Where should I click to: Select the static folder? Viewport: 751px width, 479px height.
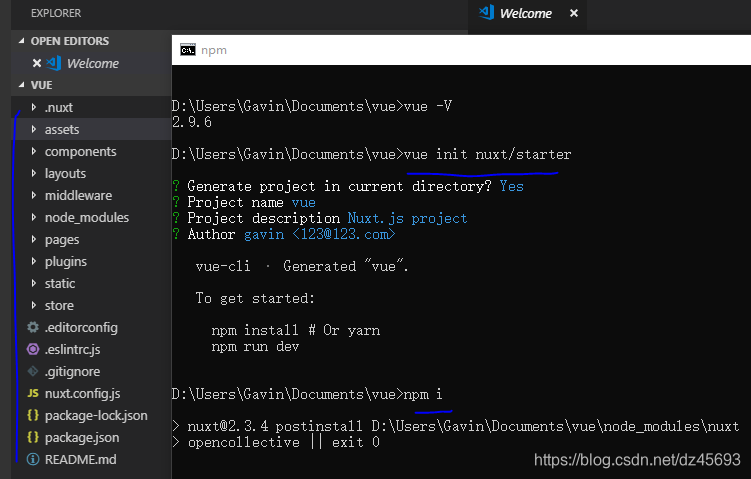[x=91, y=284]
